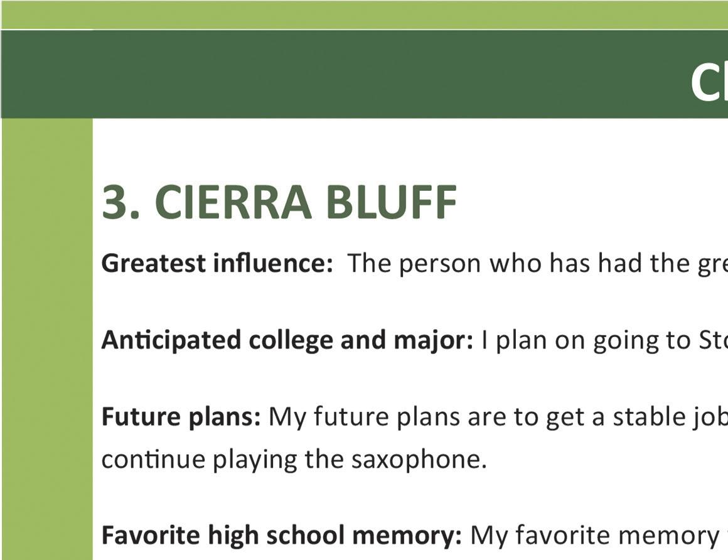Click the light green left margin strip
Image resolution: width=728 pixels, height=560 pixels.
click(46, 339)
